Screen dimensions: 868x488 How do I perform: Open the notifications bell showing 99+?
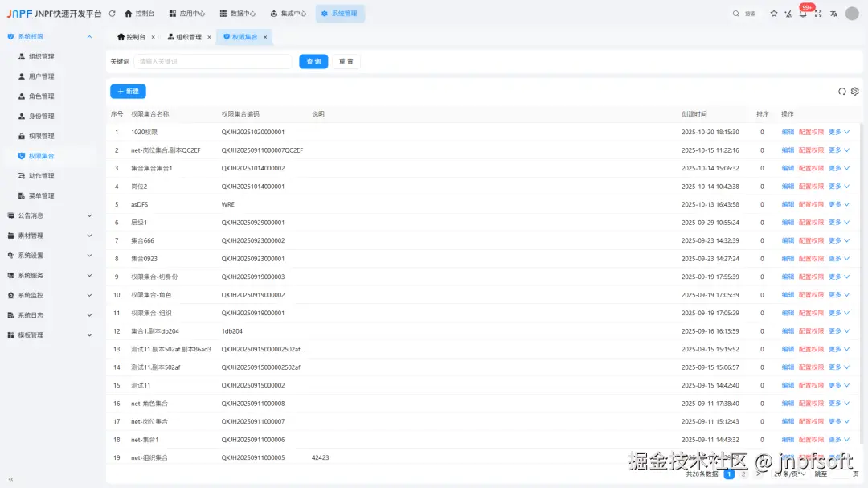coord(804,14)
